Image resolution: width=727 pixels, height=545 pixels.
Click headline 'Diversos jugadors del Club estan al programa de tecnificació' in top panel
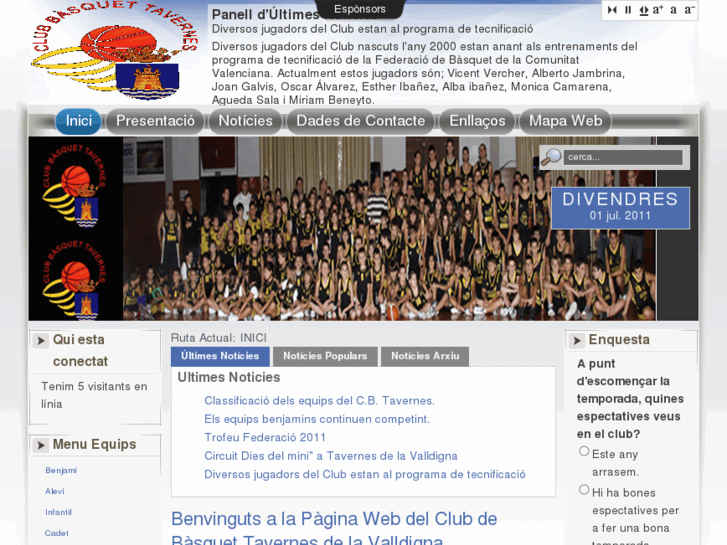372,29
